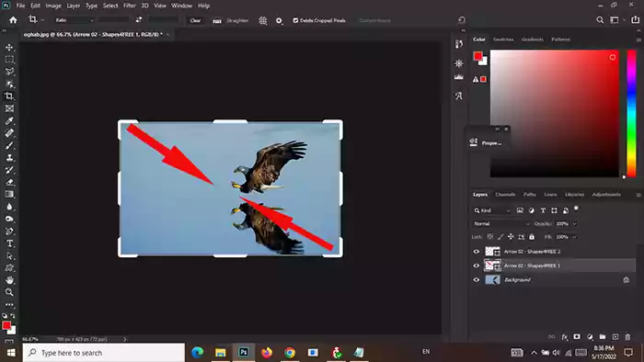Screen dimensions: 644x362
Task: Select the Brush tool
Action: click(9, 145)
